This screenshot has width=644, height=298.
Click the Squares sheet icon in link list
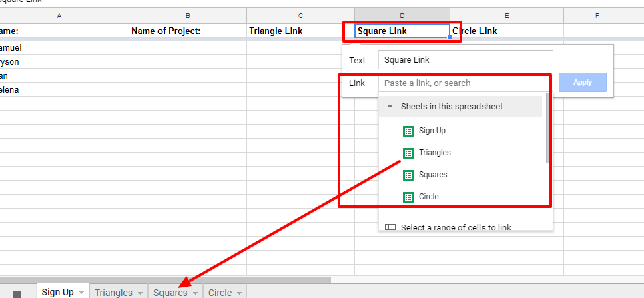tap(408, 175)
